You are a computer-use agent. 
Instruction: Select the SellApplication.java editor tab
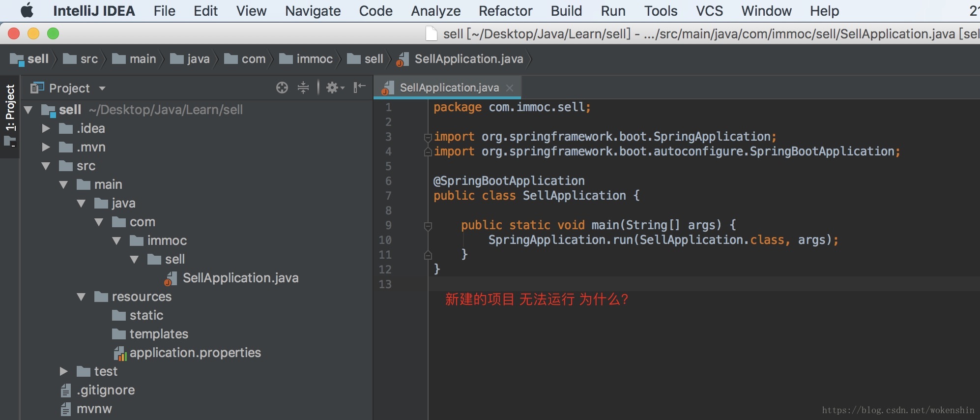click(449, 88)
